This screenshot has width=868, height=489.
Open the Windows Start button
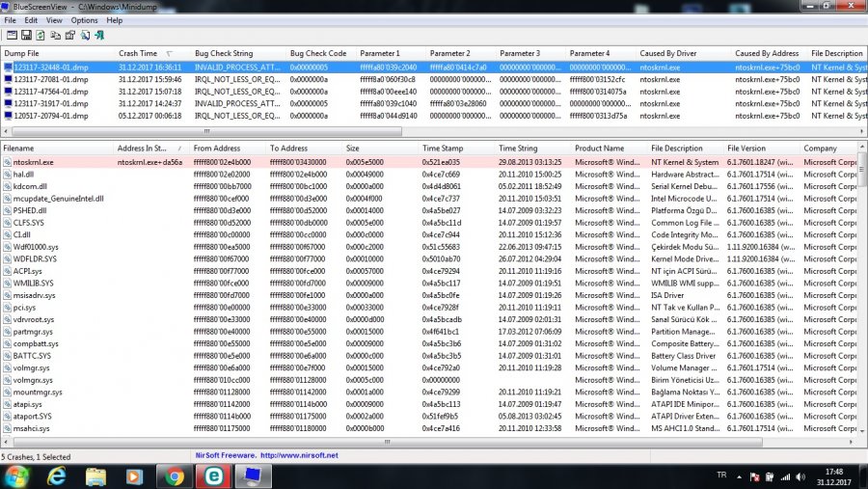(15, 476)
